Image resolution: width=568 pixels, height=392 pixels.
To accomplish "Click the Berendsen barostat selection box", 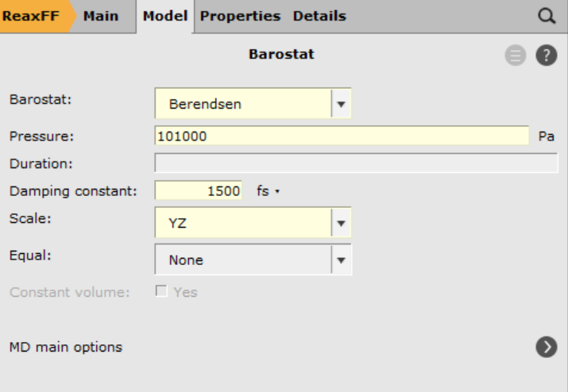I will (x=242, y=103).
